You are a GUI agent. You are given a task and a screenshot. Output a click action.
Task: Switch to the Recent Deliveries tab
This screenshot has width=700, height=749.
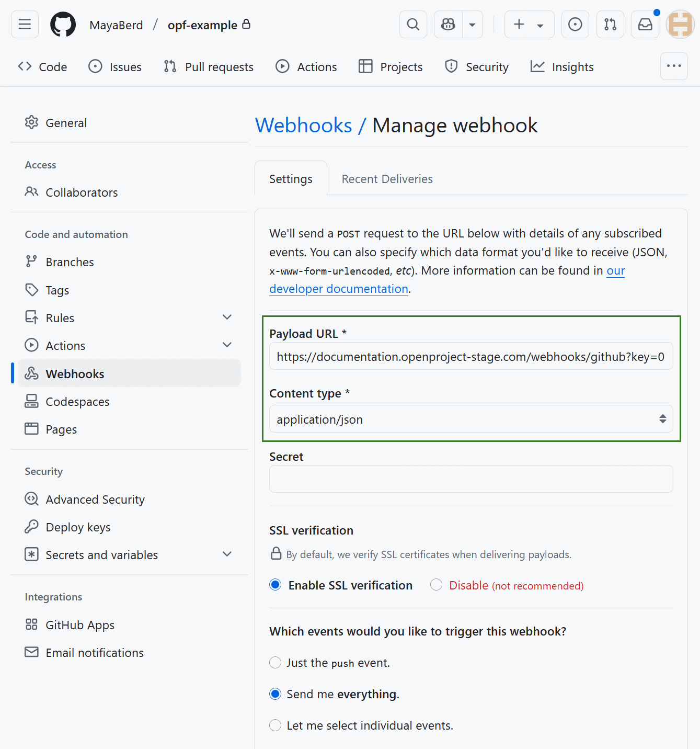coord(387,178)
